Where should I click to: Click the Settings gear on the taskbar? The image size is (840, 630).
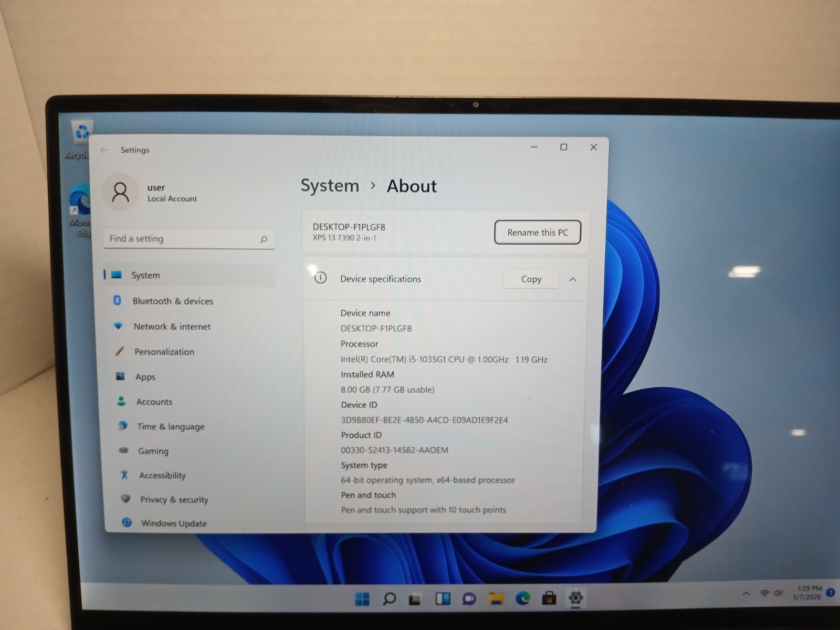click(576, 598)
